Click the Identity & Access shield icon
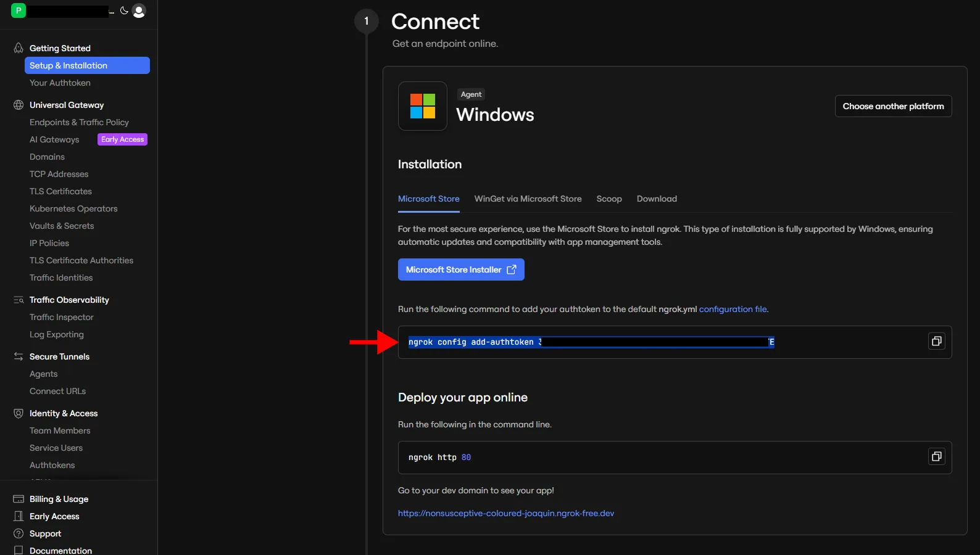This screenshot has width=980, height=555. [19, 413]
